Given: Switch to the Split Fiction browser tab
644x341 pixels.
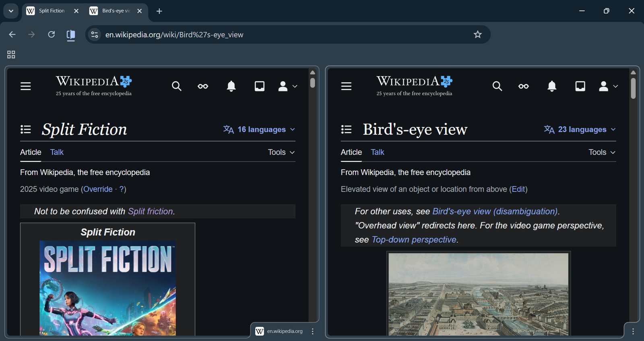Looking at the screenshot, I should (52, 11).
